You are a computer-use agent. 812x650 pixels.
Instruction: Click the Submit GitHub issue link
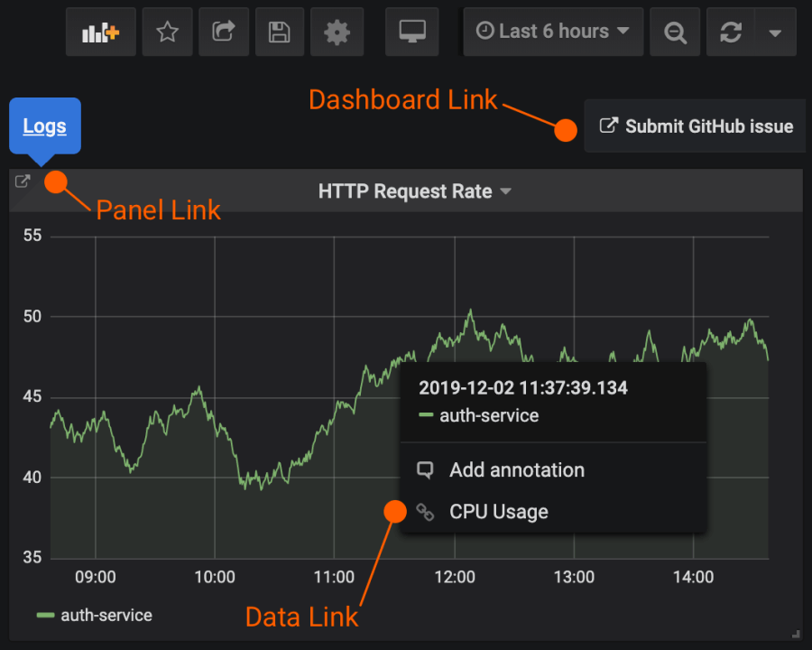(695, 125)
